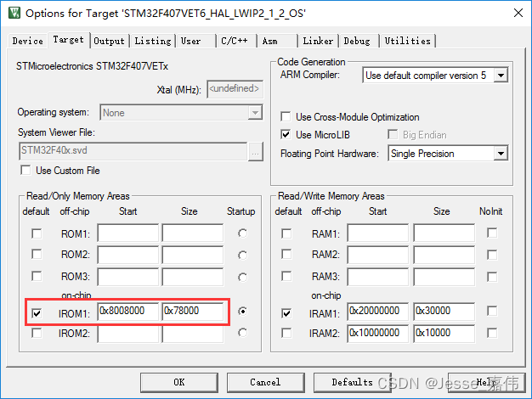532x399 pixels.
Task: Switch to the Linker tab
Action: [318, 41]
